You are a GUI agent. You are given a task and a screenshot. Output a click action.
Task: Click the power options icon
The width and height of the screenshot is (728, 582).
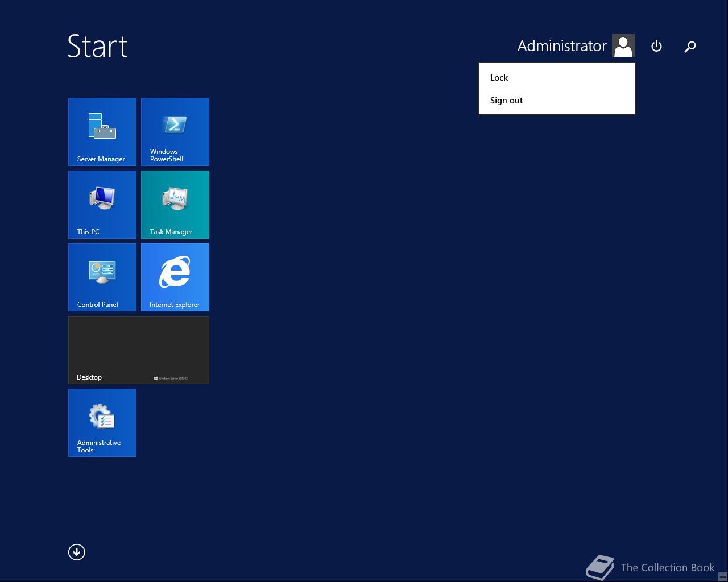(656, 46)
